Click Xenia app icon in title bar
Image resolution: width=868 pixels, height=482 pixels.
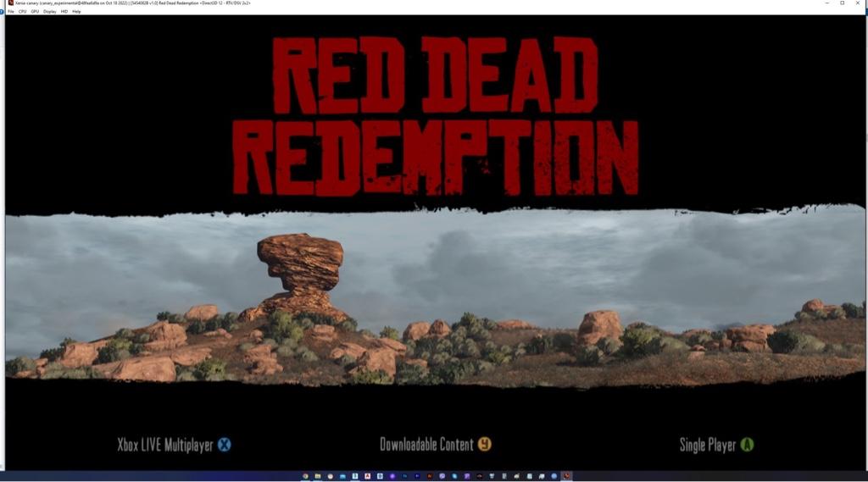pyautogui.click(x=10, y=3)
